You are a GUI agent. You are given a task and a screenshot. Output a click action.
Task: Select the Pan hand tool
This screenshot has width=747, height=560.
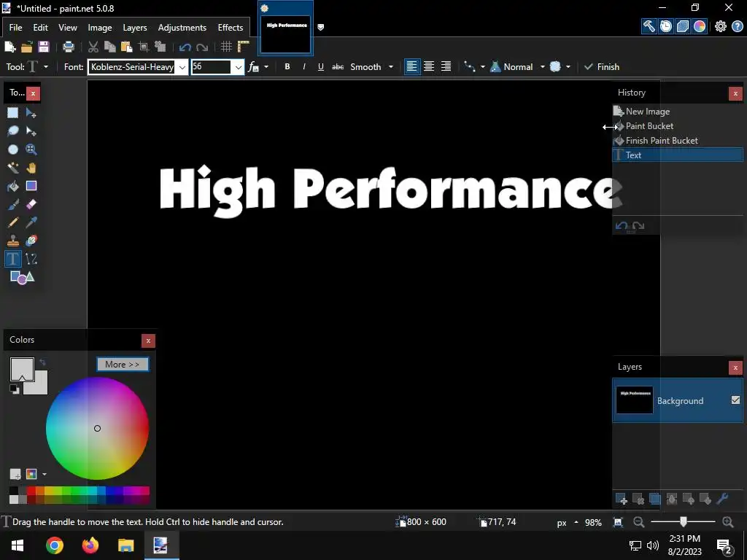pos(31,168)
